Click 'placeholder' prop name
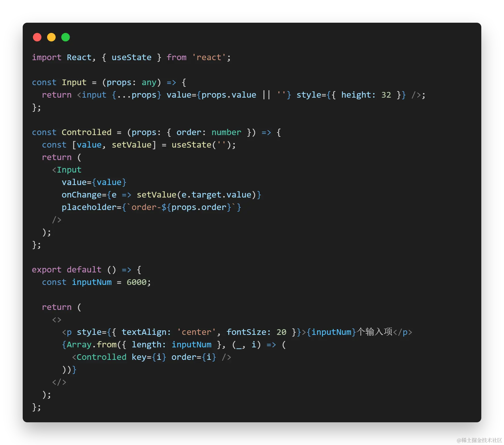The height and width of the screenshot is (445, 504). (x=89, y=207)
